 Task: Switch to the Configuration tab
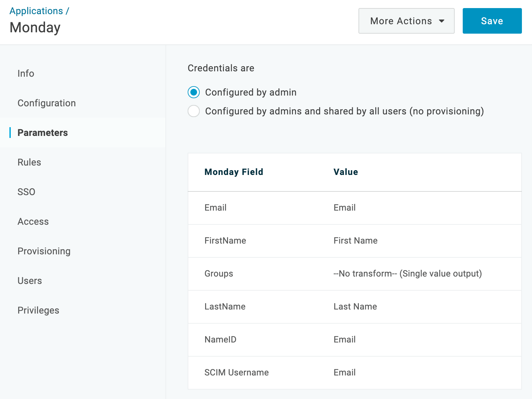(x=83, y=103)
